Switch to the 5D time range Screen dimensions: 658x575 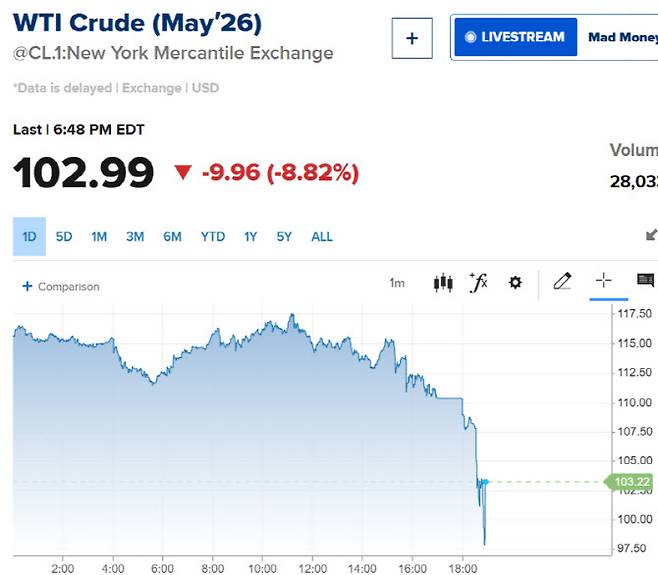[x=64, y=237]
